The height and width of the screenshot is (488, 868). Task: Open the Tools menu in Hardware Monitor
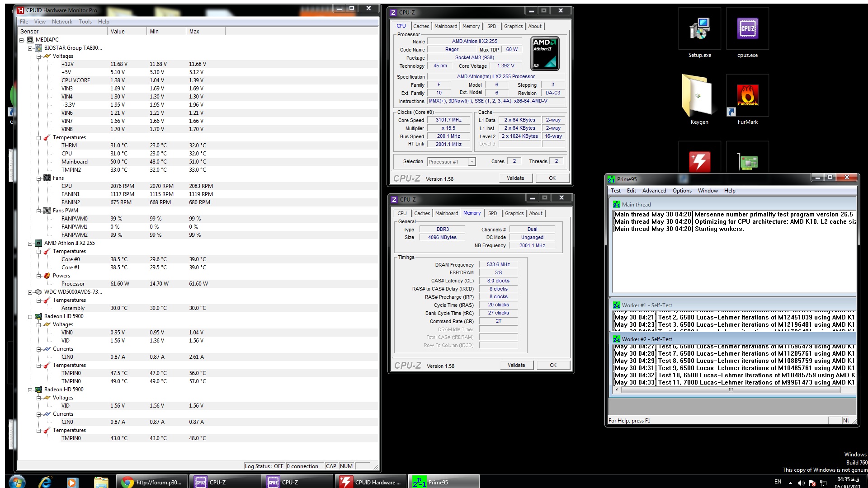pos(85,22)
